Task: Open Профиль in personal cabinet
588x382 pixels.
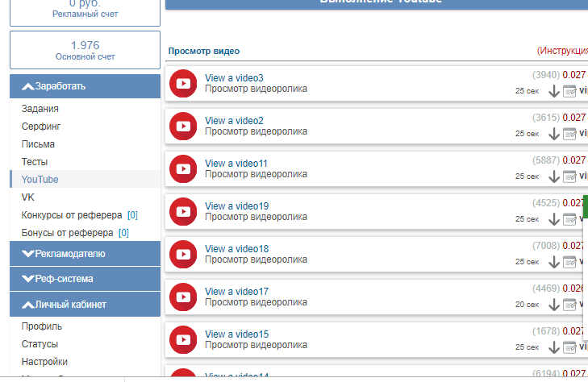Action: tap(42, 326)
